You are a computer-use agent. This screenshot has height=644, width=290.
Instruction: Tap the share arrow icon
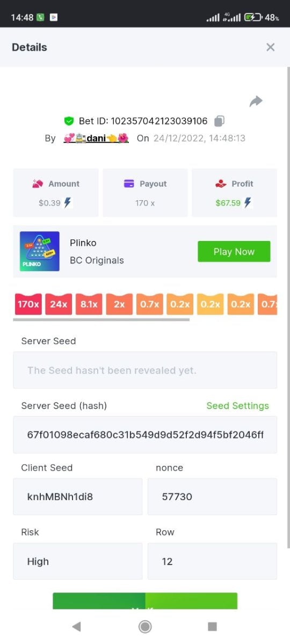tap(256, 101)
